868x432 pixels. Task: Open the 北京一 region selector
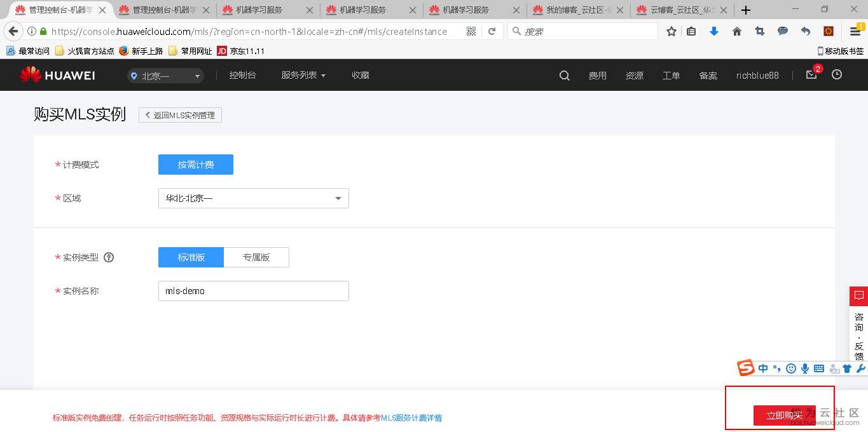point(165,75)
